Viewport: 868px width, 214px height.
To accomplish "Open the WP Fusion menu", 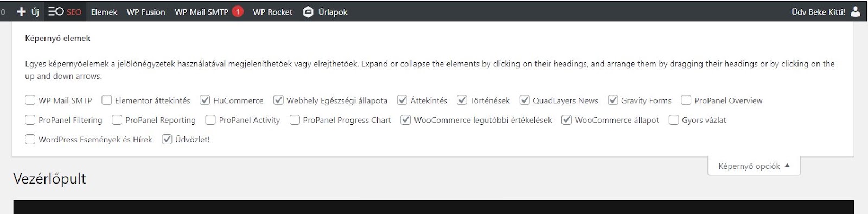I will pyautogui.click(x=146, y=11).
